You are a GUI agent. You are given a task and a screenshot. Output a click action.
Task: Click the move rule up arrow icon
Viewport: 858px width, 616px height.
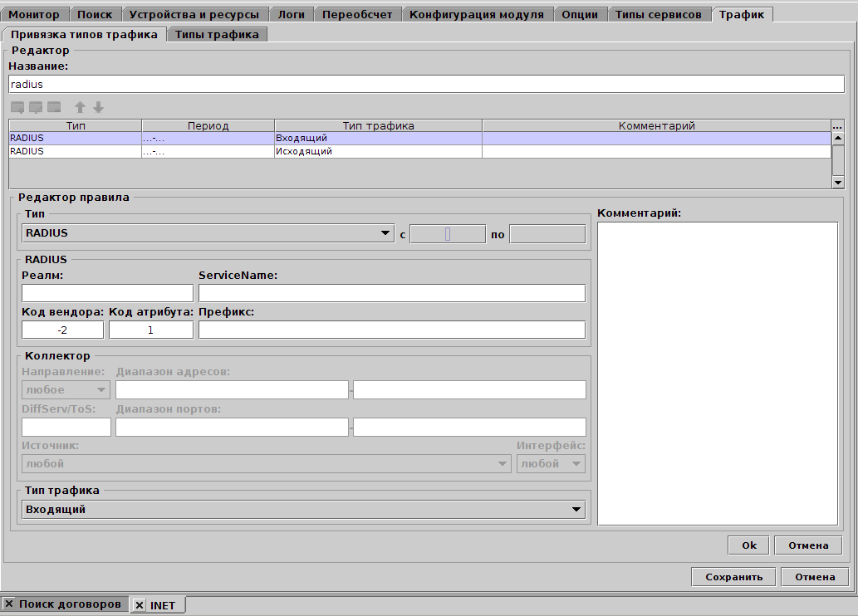pos(79,106)
